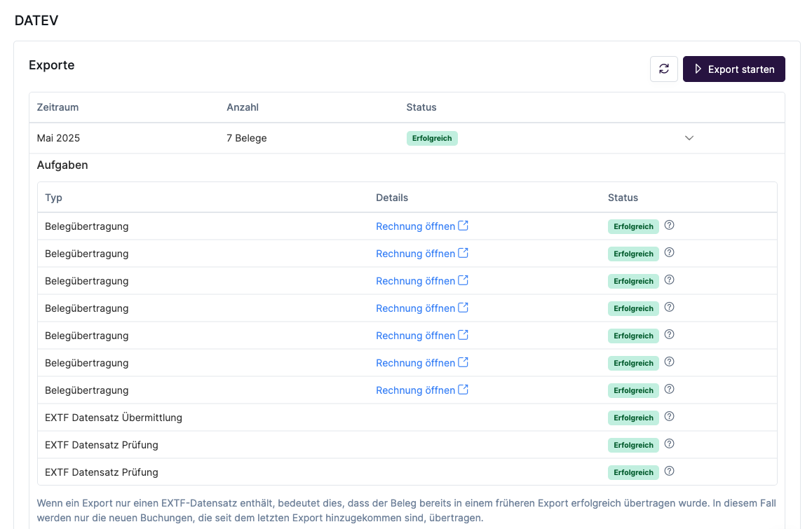
Task: Open Rechnung öffnen in first Belegübertragung row
Action: click(x=422, y=226)
